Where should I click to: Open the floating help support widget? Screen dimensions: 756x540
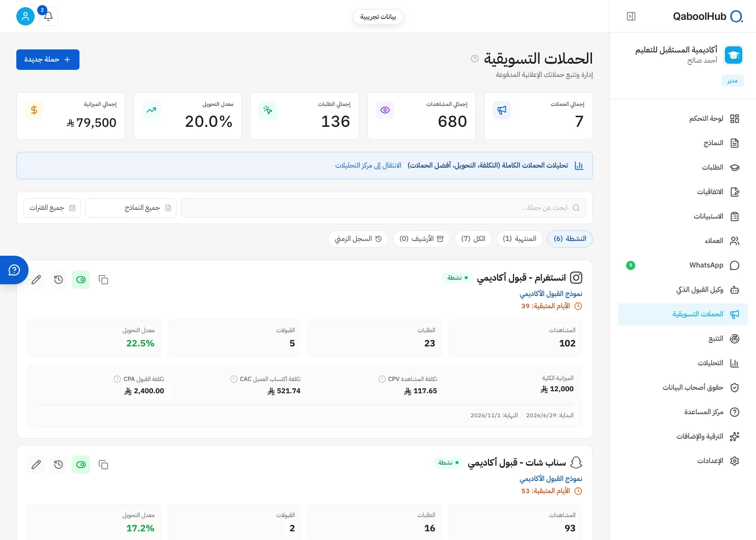pos(14,270)
